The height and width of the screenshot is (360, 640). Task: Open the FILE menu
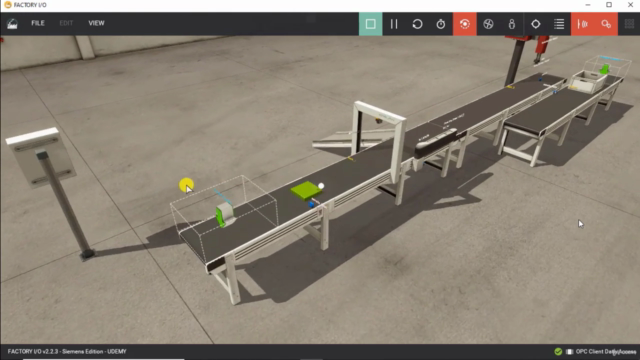tap(38, 23)
